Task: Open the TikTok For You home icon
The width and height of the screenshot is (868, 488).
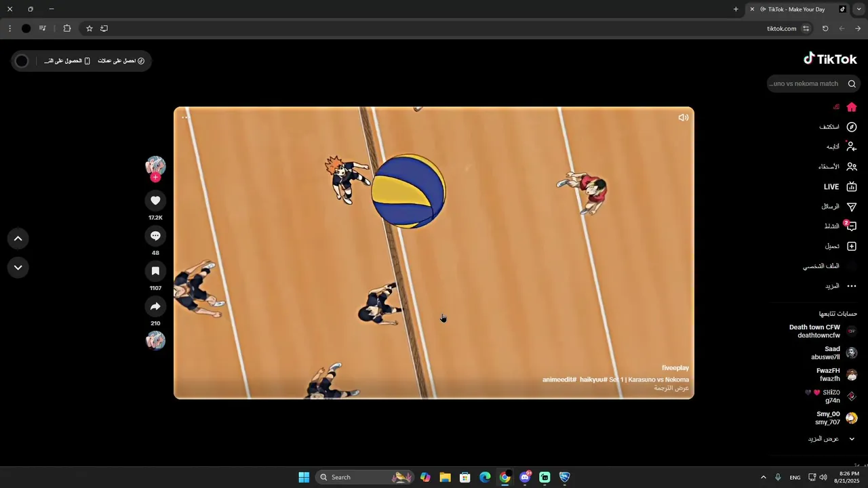Action: pos(852,107)
